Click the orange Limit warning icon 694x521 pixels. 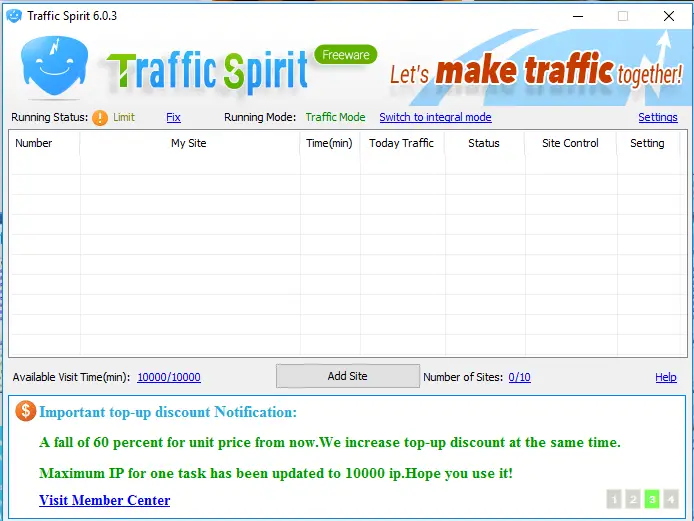point(100,118)
